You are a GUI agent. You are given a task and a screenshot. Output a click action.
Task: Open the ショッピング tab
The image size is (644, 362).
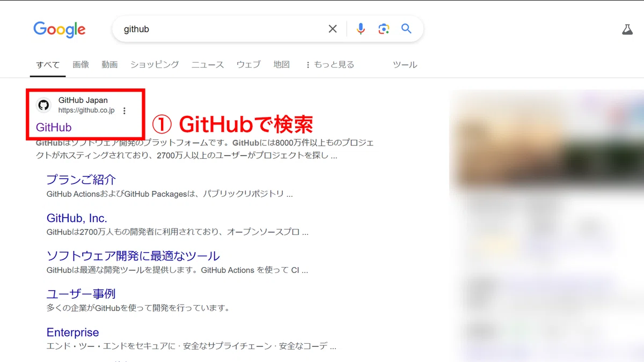click(x=155, y=64)
